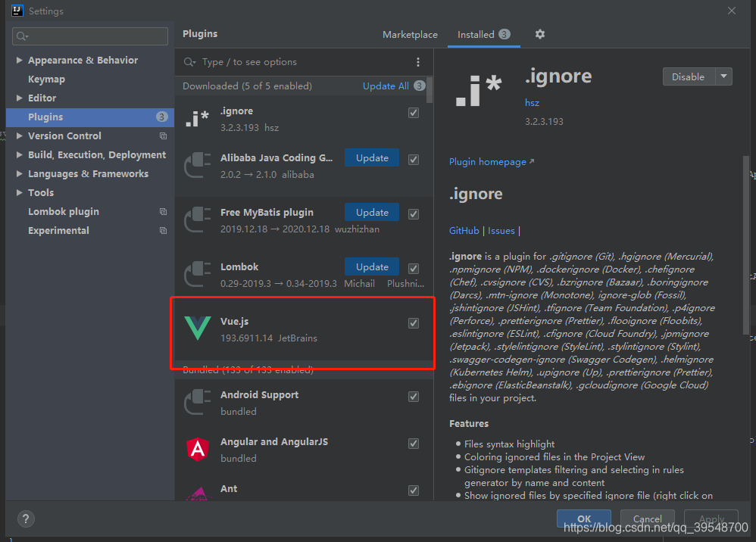Click the Angular red shield icon
This screenshot has width=756, height=542.
198,449
